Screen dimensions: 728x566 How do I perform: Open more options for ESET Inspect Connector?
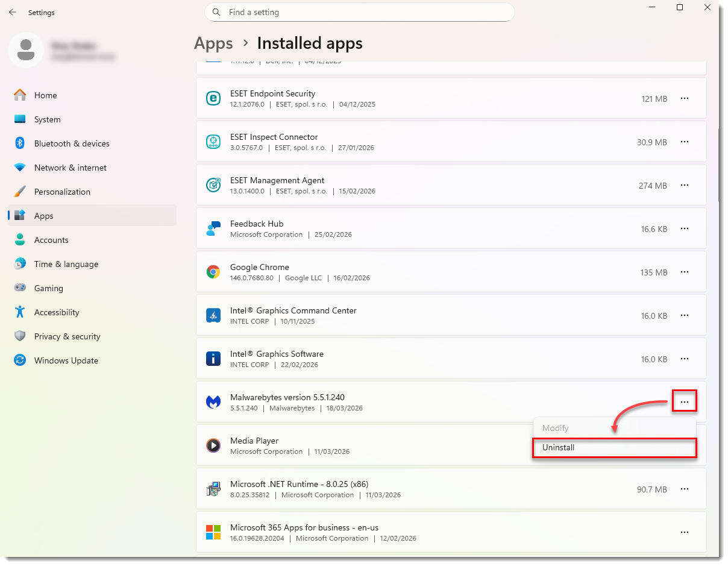[685, 142]
